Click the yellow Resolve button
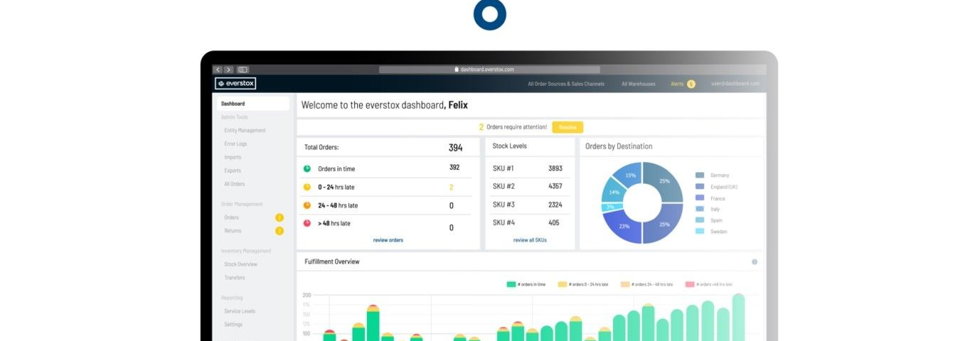Image resolution: width=980 pixels, height=341 pixels. coord(568,127)
